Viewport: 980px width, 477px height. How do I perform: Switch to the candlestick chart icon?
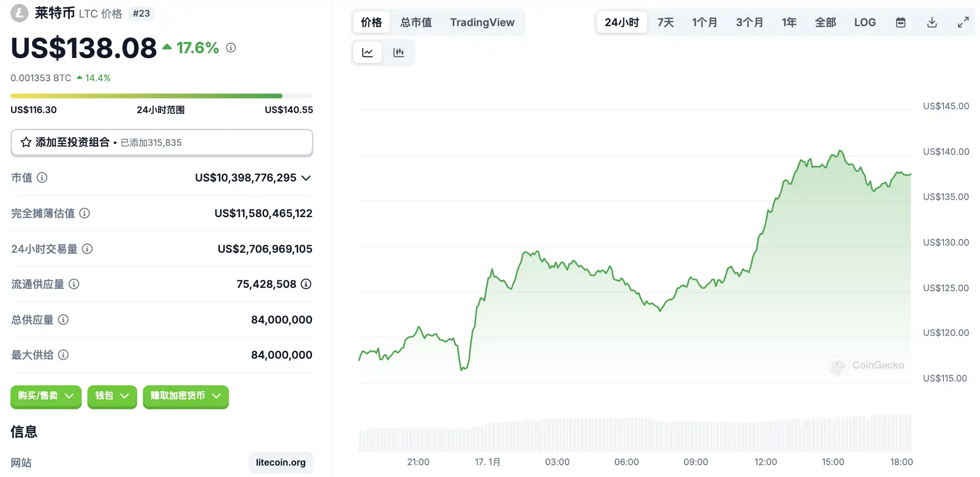point(399,53)
